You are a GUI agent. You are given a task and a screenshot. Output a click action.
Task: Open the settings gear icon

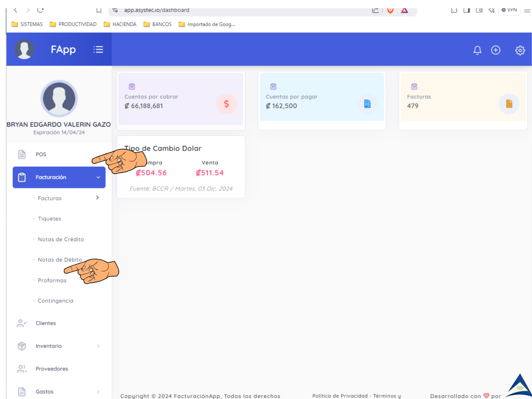click(x=520, y=50)
